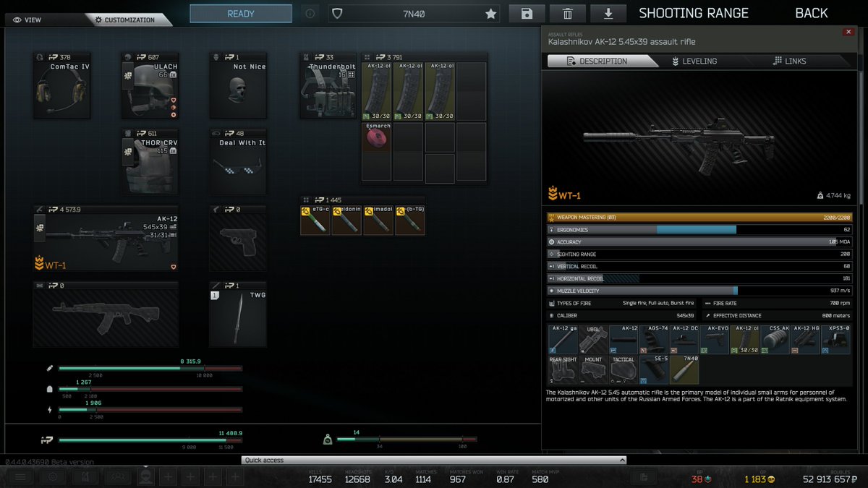Close the AK-12 assault rifle info panel
The width and height of the screenshot is (868, 488).
click(848, 32)
